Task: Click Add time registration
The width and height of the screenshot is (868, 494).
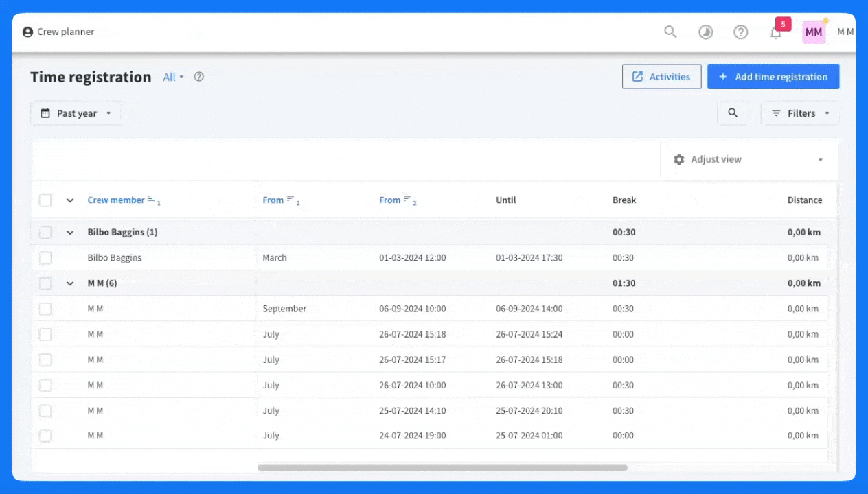Action: 773,77
